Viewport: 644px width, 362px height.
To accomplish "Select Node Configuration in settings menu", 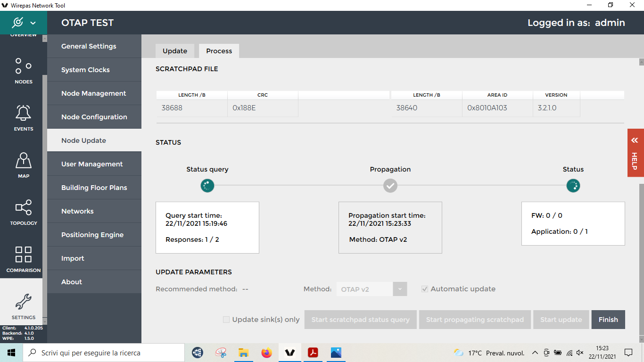I will click(x=94, y=117).
